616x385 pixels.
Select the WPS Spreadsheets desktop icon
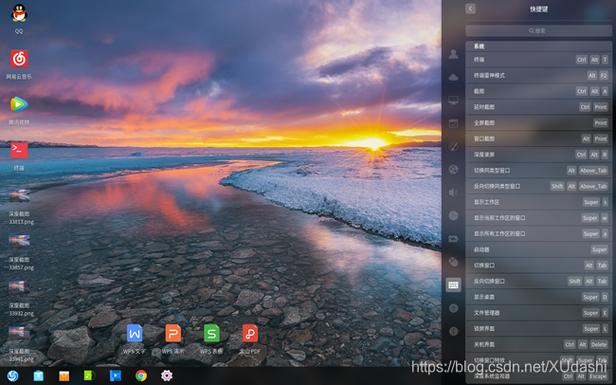(x=211, y=334)
